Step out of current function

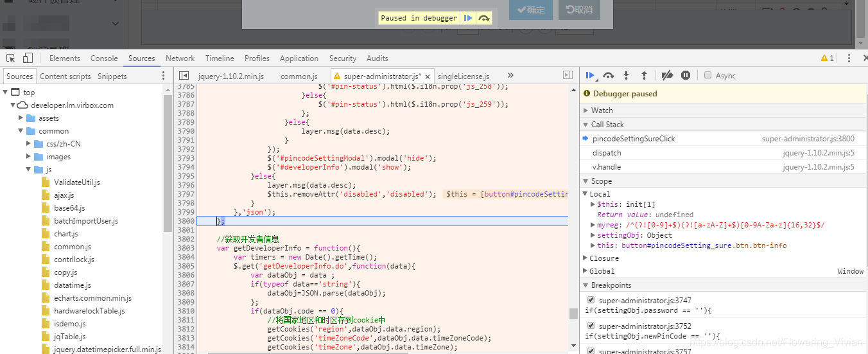click(x=644, y=75)
